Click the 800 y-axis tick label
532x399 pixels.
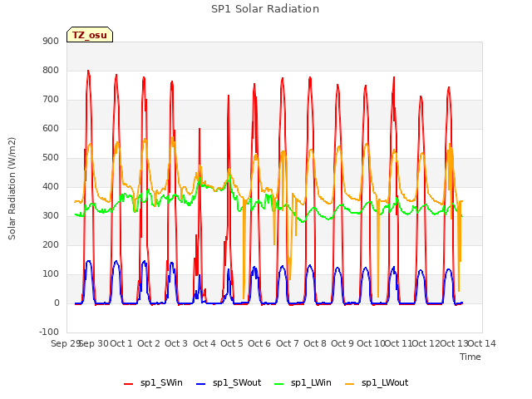pos(51,70)
